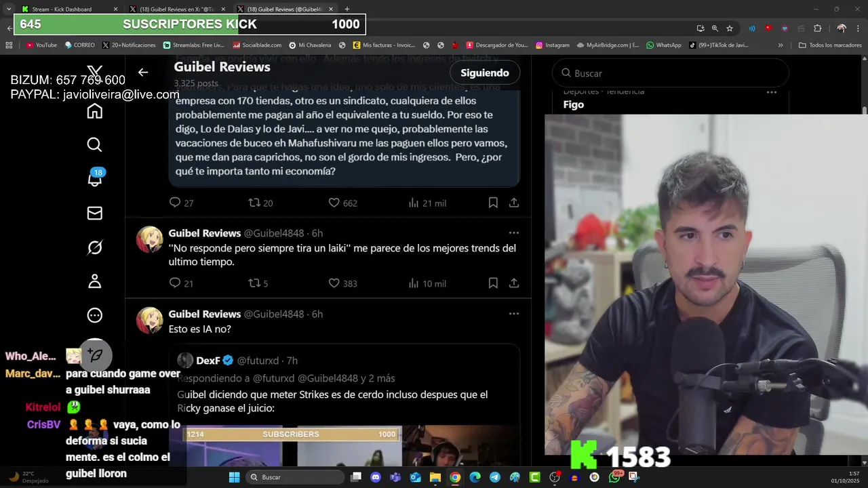868x488 pixels.
Task: Click the Buscar search field on X
Action: pyautogui.click(x=671, y=73)
